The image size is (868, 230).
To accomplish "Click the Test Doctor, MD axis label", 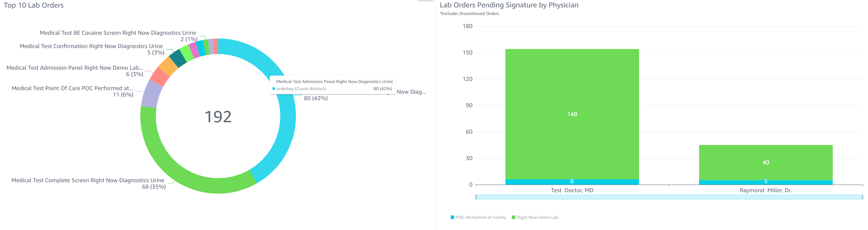I will (572, 190).
